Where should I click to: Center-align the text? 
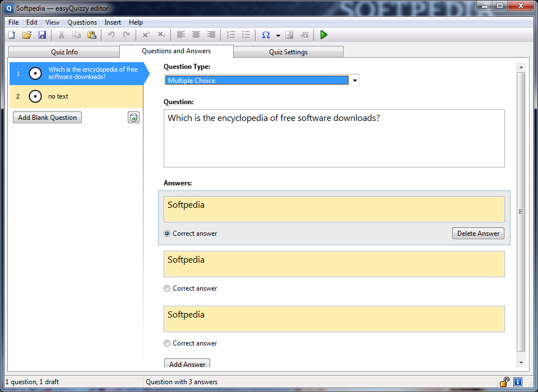[196, 35]
